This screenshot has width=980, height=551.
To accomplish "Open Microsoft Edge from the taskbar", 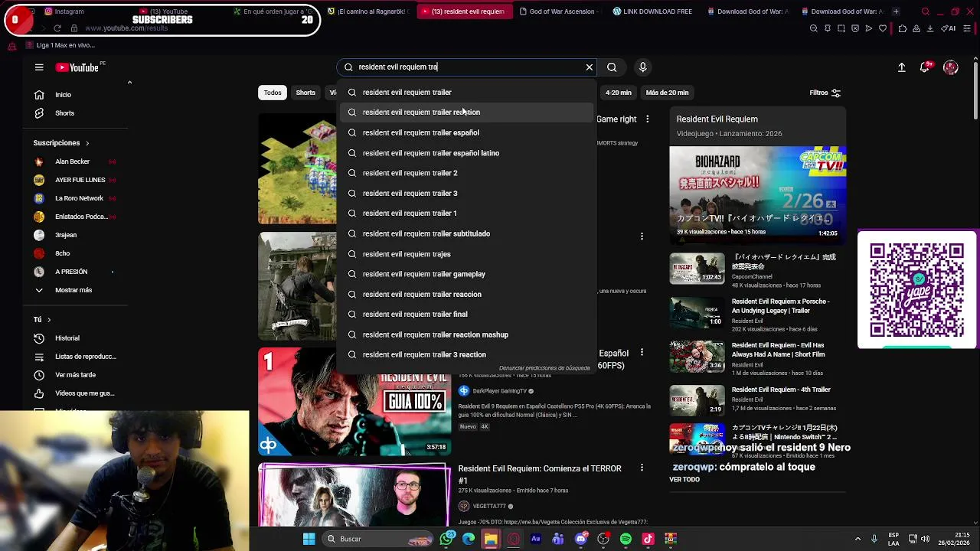I will click(469, 539).
